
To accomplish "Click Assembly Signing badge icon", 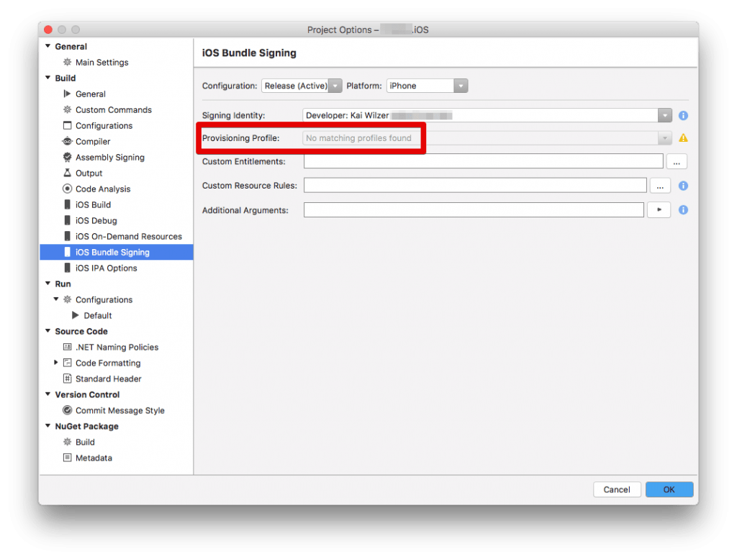I will point(67,157).
